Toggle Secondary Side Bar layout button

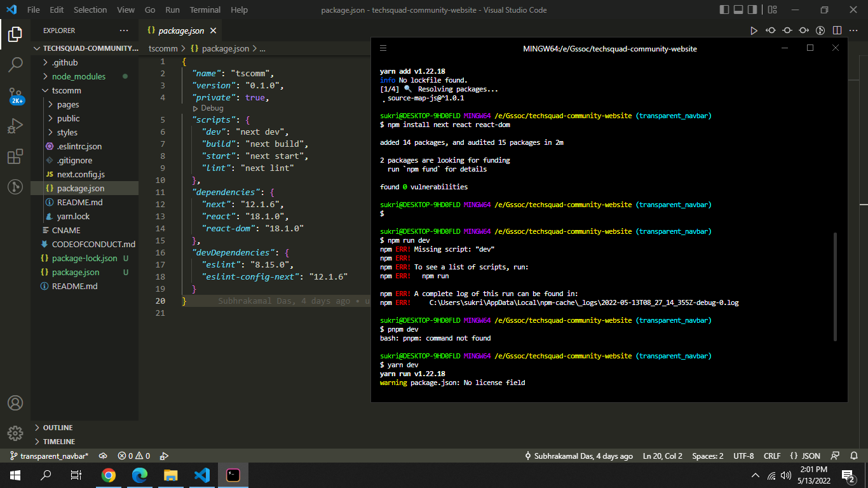752,10
